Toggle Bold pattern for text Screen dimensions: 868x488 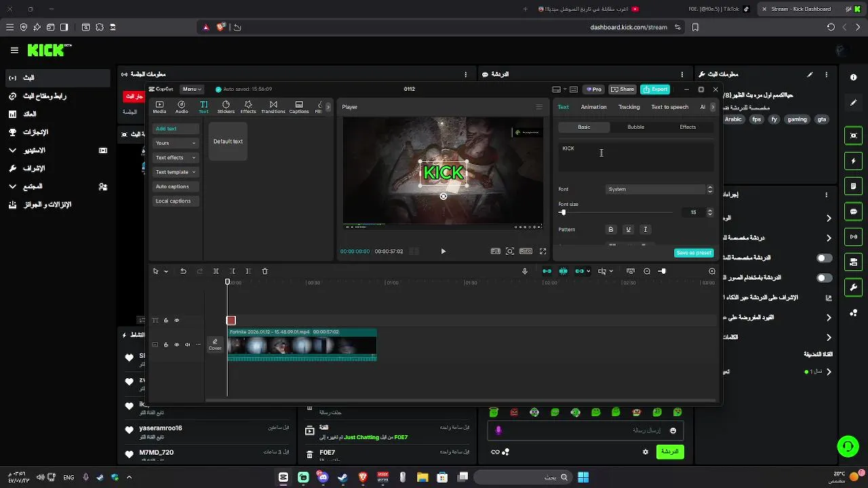611,230
